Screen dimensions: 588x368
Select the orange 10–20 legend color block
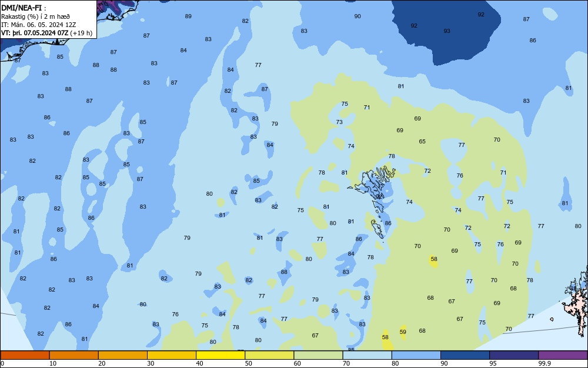(x=74, y=355)
